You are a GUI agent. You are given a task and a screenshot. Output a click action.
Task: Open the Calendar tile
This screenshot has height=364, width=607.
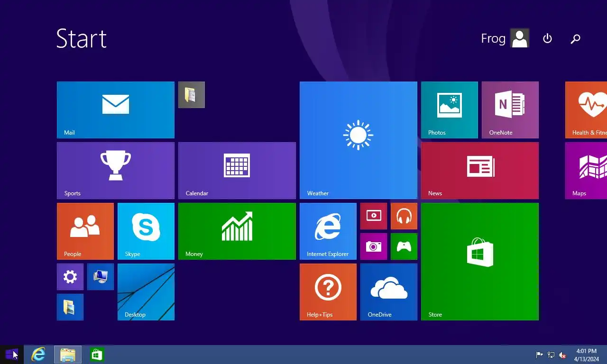click(237, 171)
